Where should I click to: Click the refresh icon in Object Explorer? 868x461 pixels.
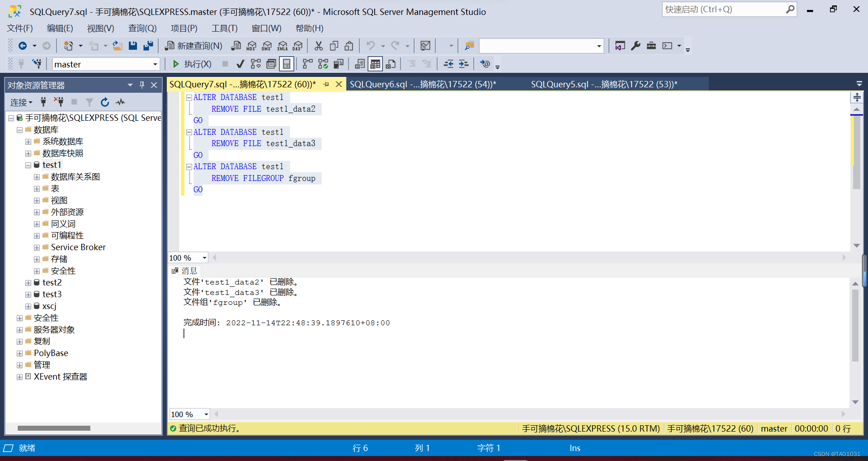105,102
